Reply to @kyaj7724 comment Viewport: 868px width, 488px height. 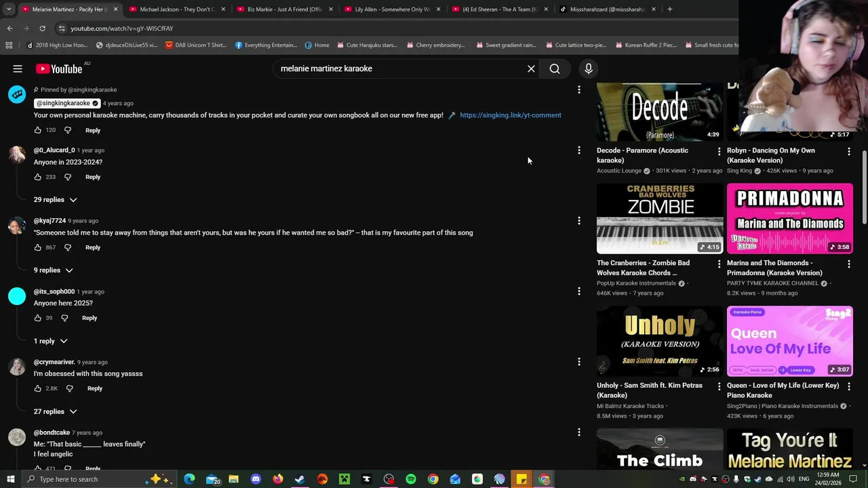(x=93, y=247)
